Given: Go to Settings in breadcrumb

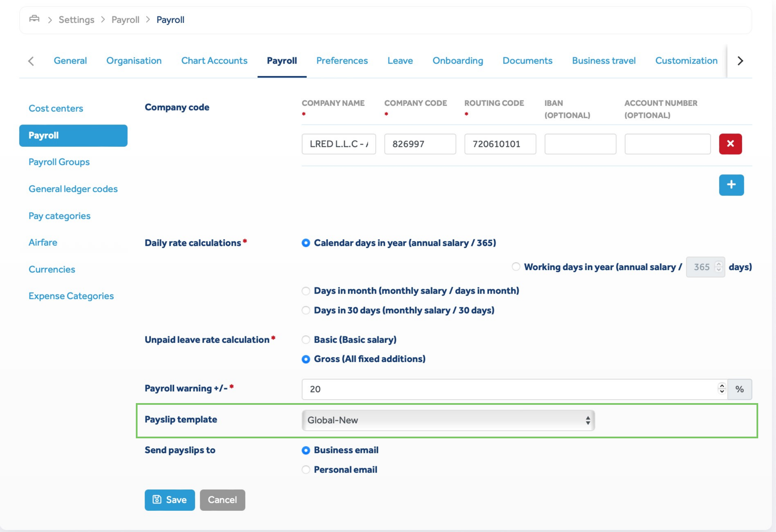Looking at the screenshot, I should click(76, 20).
